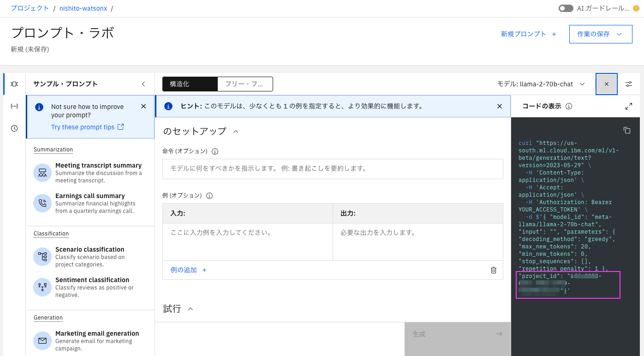
Task: Click the ヒント info icon
Action: [168, 106]
